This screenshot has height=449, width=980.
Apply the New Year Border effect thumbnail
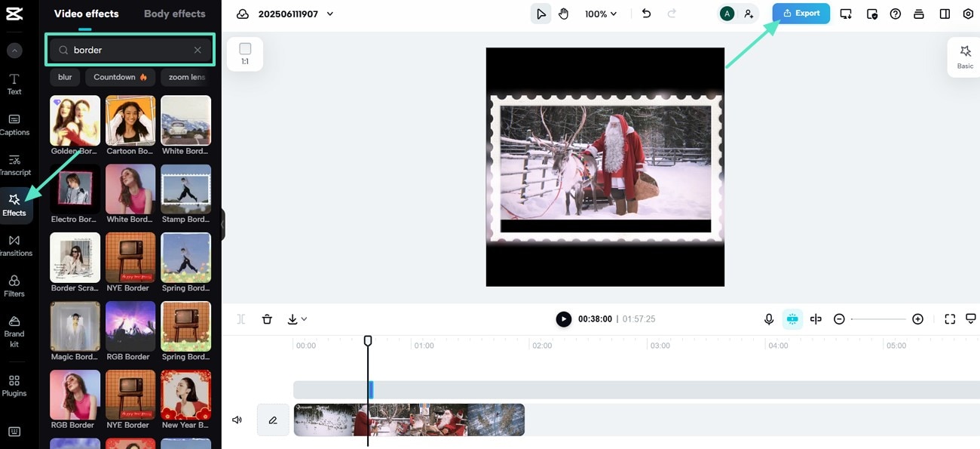pyautogui.click(x=185, y=395)
